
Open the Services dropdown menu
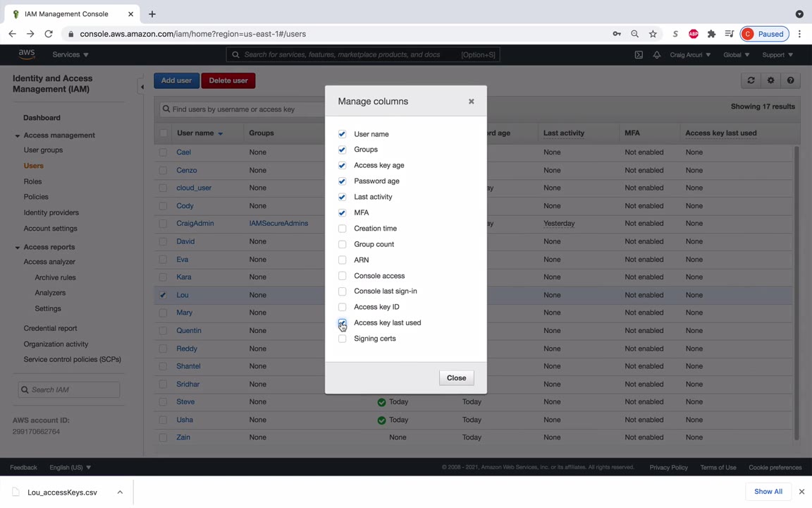(70, 54)
